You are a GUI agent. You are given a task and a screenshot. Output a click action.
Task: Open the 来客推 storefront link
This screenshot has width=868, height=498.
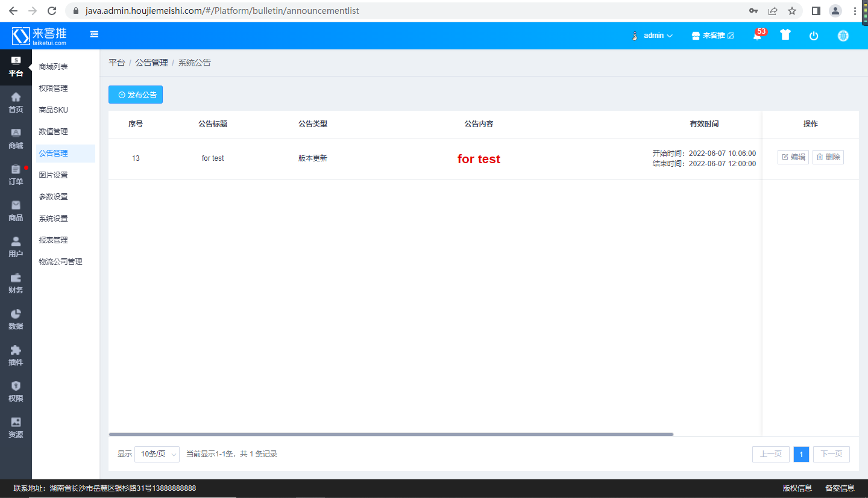(712, 36)
